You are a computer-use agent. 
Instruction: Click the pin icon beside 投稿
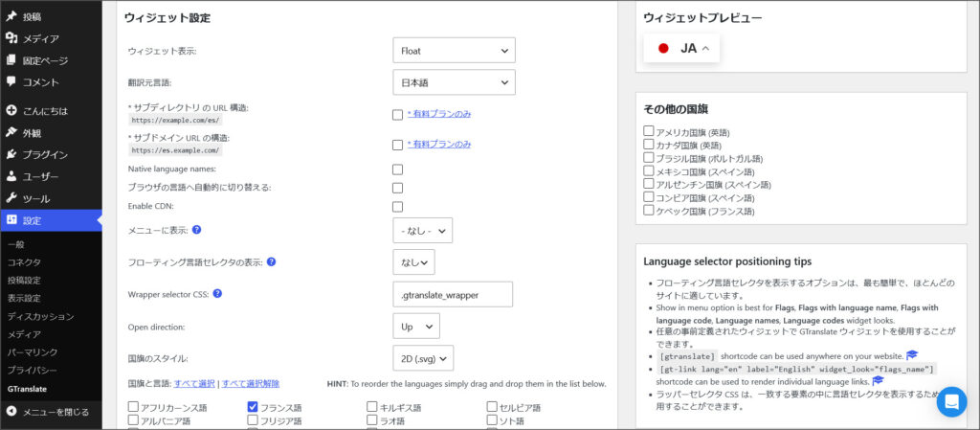click(x=11, y=17)
